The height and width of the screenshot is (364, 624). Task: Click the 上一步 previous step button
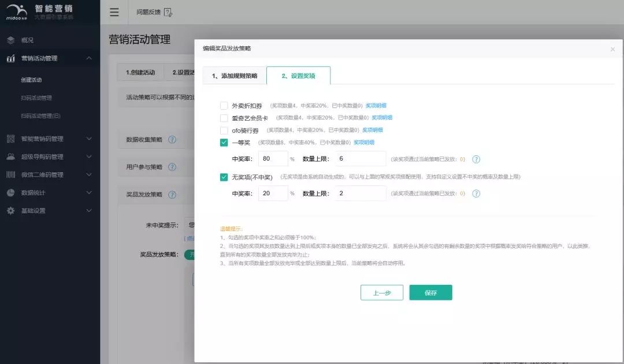point(382,293)
